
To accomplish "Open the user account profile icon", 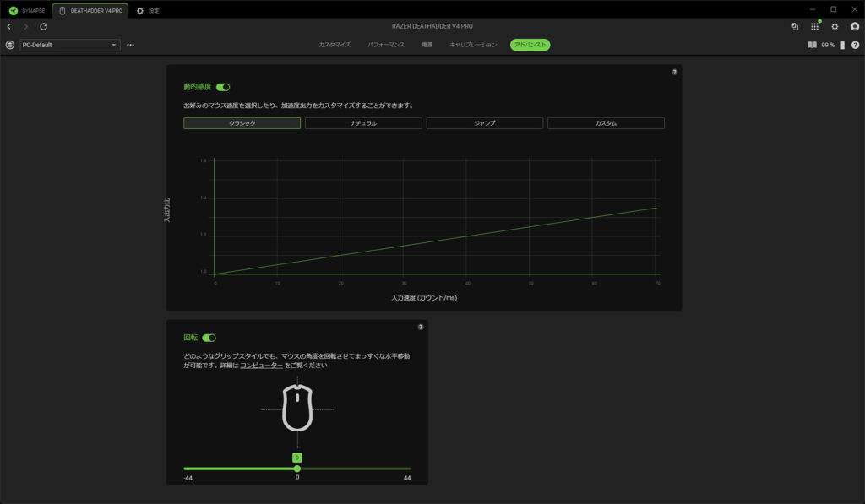I will 855,27.
